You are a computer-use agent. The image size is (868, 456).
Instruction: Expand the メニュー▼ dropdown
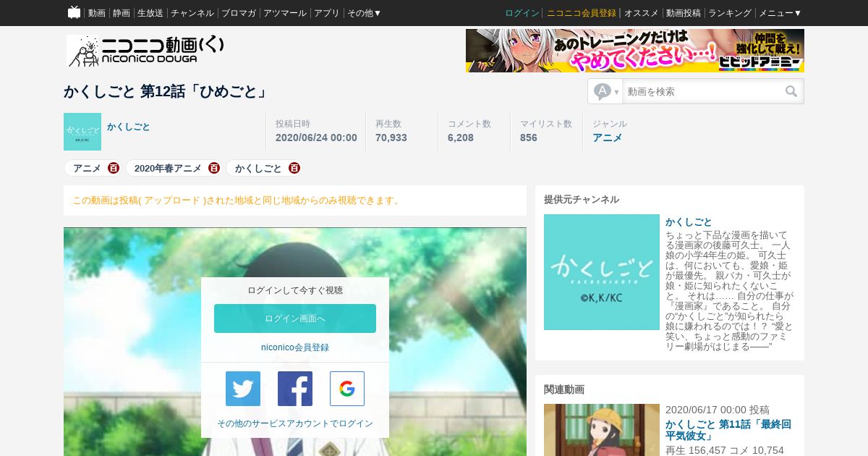coord(780,13)
